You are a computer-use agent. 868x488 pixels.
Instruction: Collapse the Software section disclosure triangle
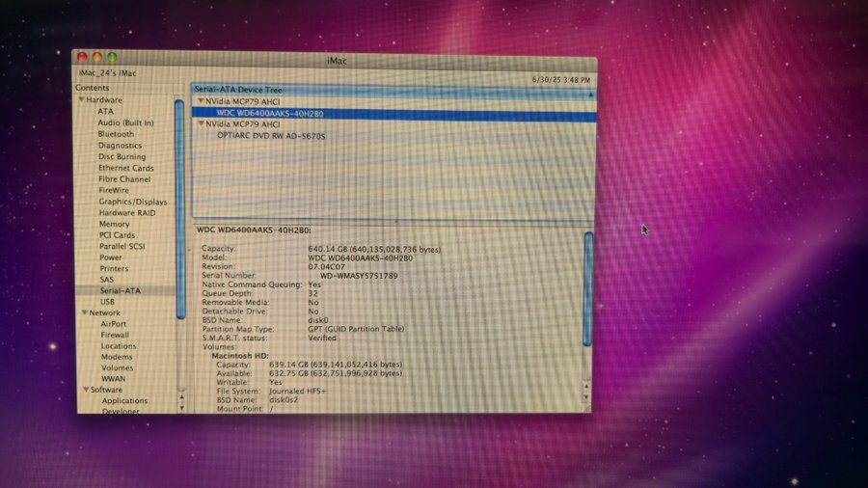(x=85, y=390)
